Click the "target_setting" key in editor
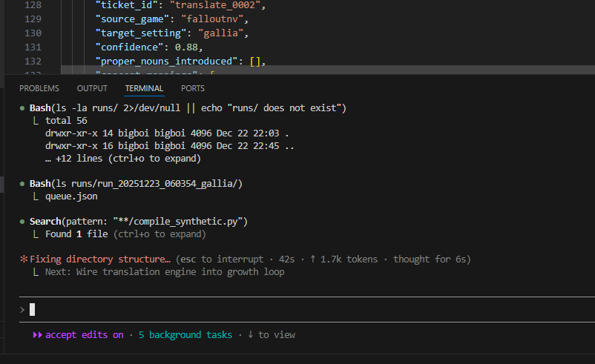The width and height of the screenshot is (595, 364). 141,33
